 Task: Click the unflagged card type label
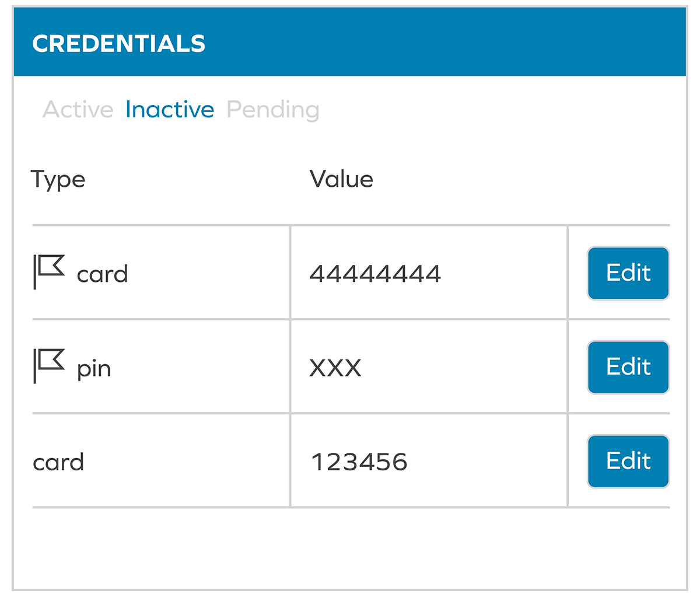pyautogui.click(x=58, y=462)
